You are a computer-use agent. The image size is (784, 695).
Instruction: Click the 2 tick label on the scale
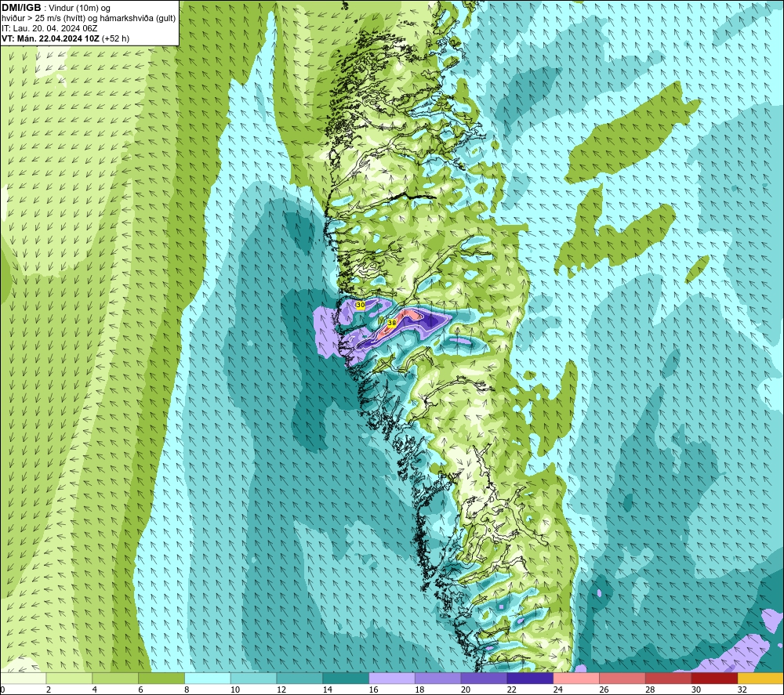[49, 690]
